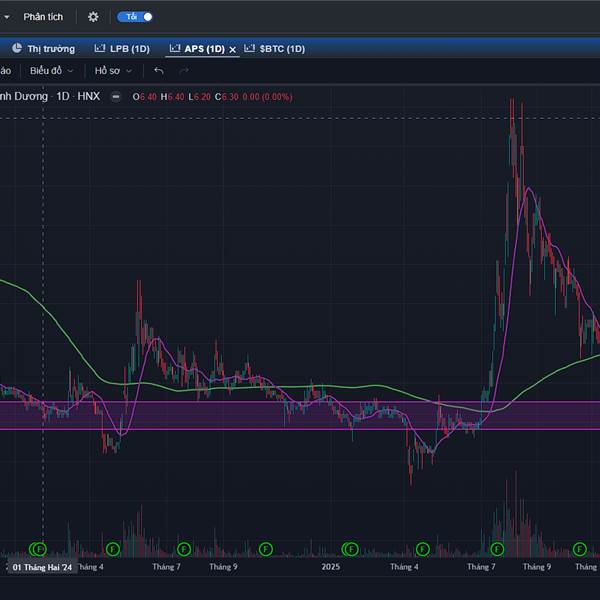Screen dimensions: 600x600
Task: Expand the Biểu đồ dropdown
Action: 50,71
